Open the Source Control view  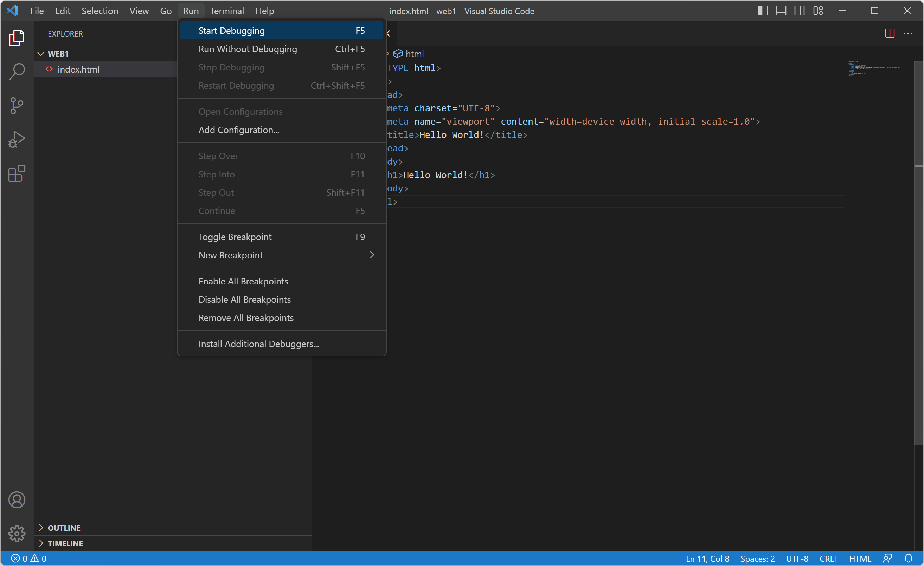click(x=17, y=106)
